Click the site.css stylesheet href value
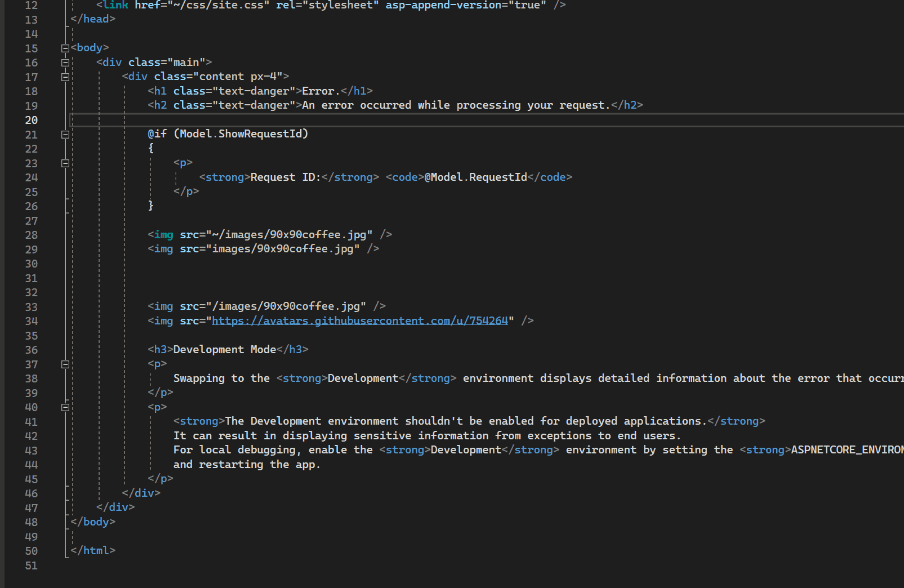 point(219,5)
